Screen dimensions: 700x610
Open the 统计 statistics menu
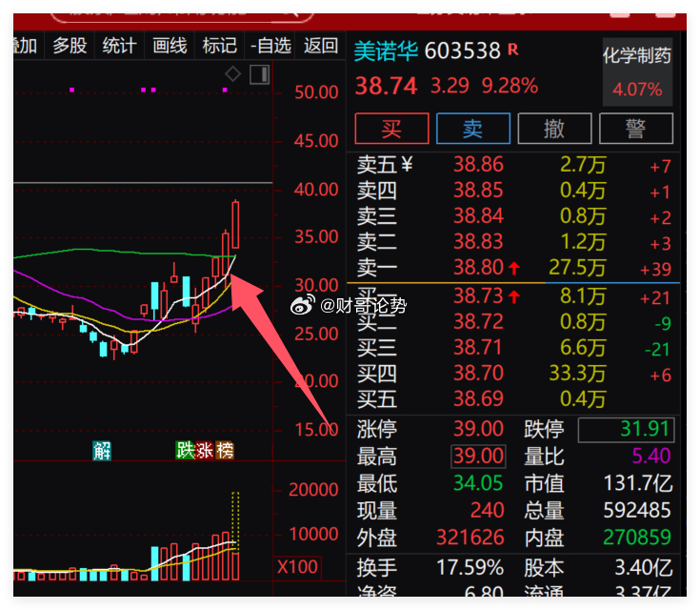pos(119,46)
